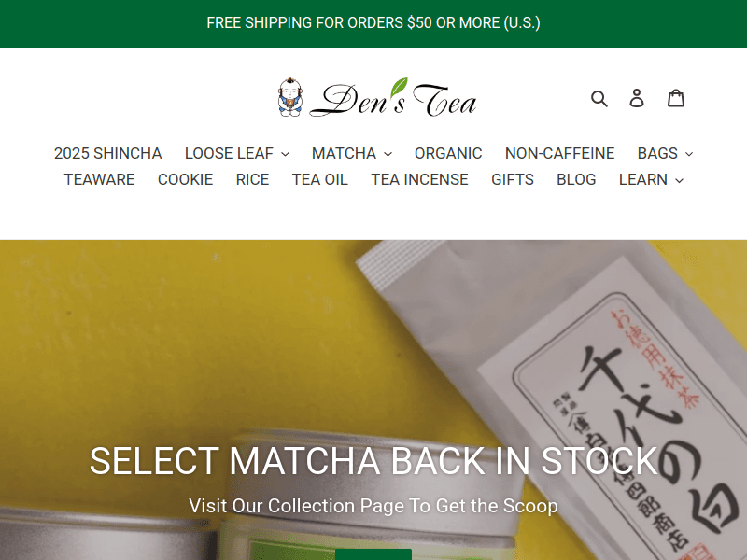
Task: Open the search magnifier icon
Action: [599, 99]
